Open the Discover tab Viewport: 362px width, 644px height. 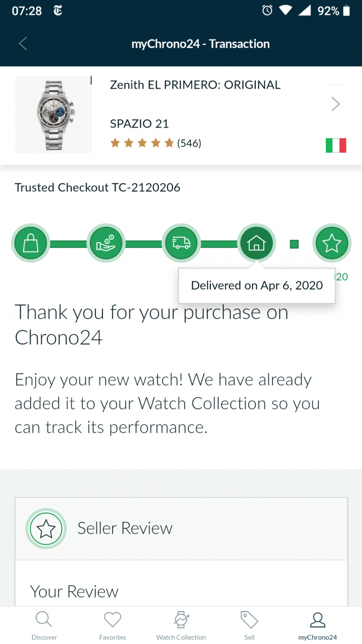click(44, 625)
